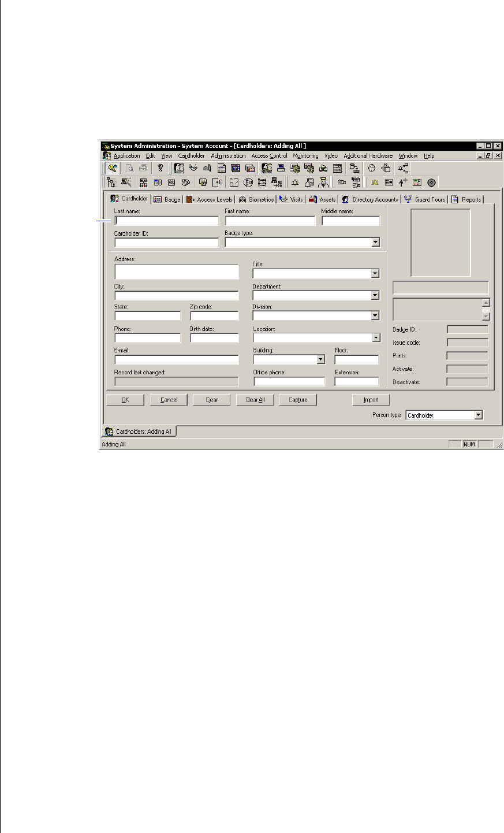Screen dimensions: 504x833
Task: Click the Cancel button
Action: [x=169, y=400]
